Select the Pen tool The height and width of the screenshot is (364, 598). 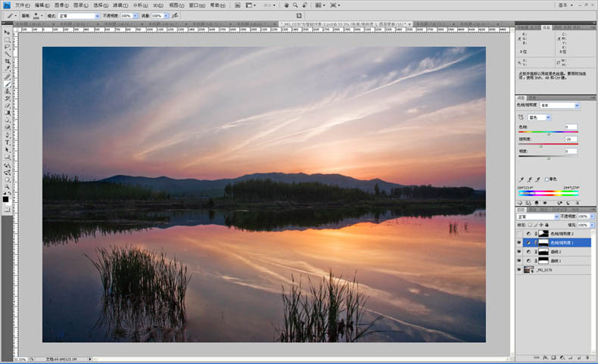(7, 135)
